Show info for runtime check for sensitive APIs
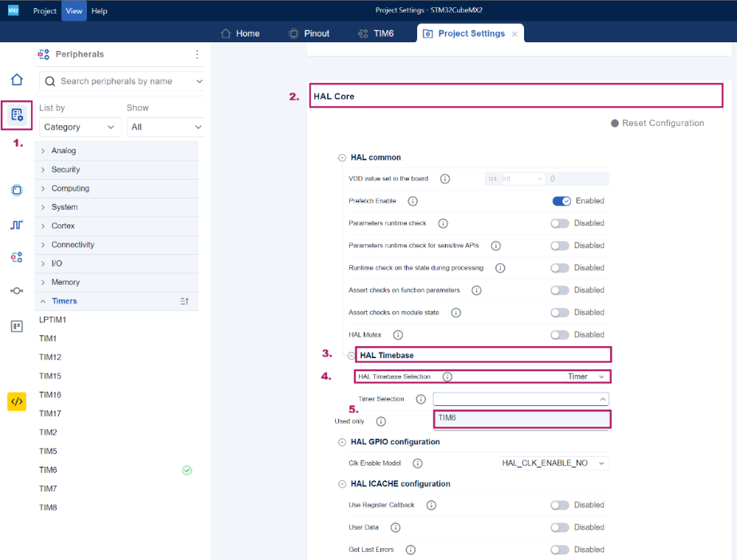The image size is (737, 560). click(x=496, y=246)
